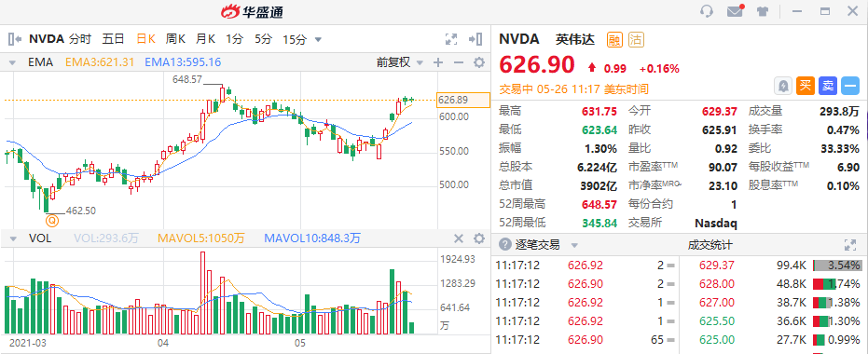Toggle the blue minus watchlist button

click(849, 85)
